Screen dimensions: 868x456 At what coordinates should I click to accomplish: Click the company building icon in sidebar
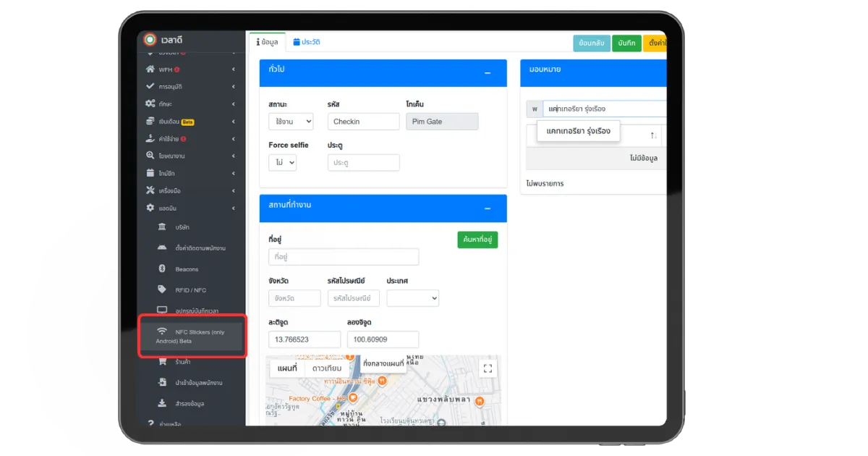(x=162, y=227)
